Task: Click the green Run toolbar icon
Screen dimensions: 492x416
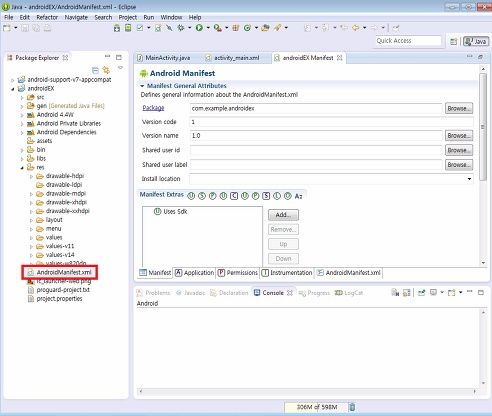Action: pyautogui.click(x=199, y=28)
